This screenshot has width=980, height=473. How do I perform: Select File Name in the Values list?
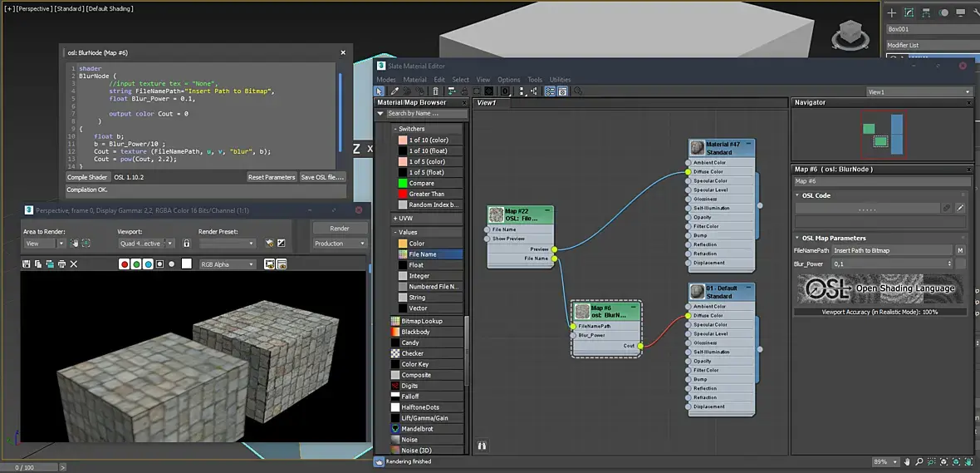point(423,254)
